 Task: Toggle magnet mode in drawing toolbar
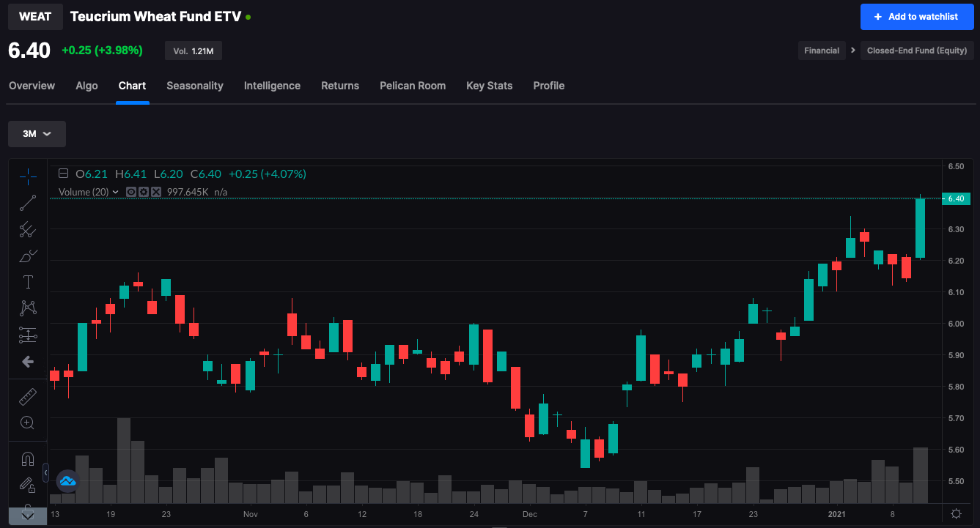[28, 459]
